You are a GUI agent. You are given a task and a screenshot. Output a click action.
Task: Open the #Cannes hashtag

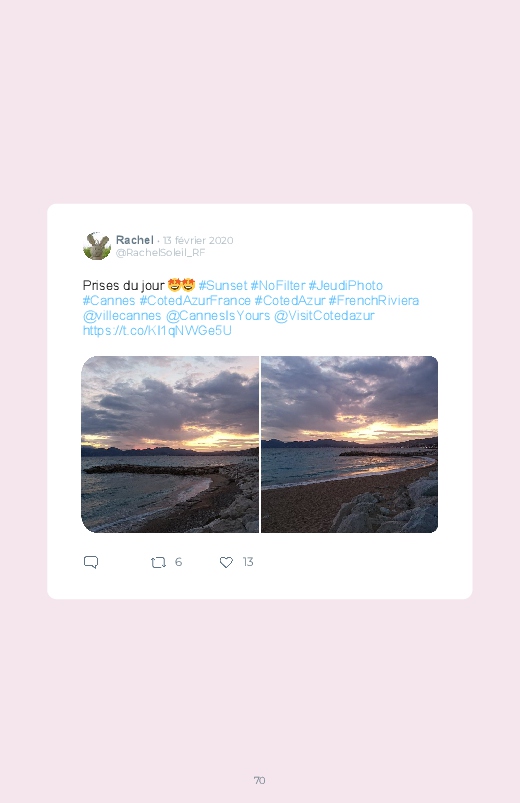click(109, 301)
